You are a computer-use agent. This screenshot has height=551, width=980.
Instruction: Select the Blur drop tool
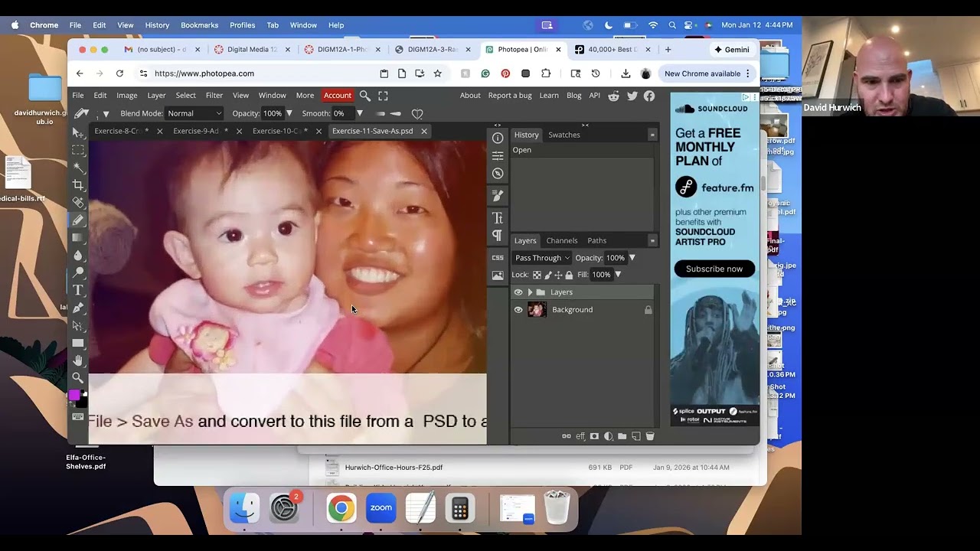(x=78, y=255)
